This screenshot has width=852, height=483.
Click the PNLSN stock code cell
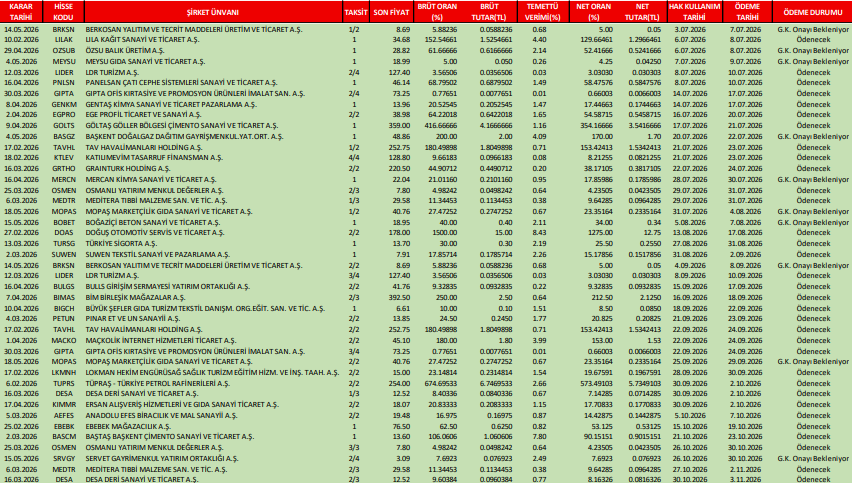pyautogui.click(x=64, y=83)
